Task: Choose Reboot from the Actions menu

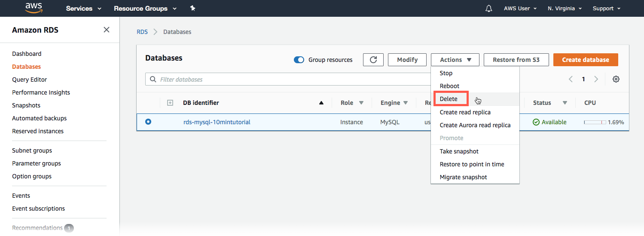Action: point(475,86)
